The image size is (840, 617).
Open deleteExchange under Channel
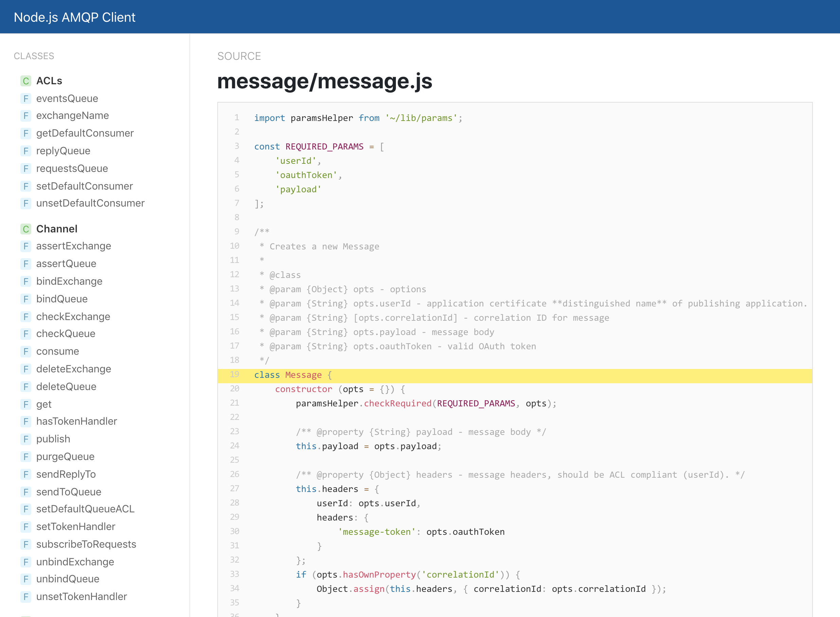(74, 369)
